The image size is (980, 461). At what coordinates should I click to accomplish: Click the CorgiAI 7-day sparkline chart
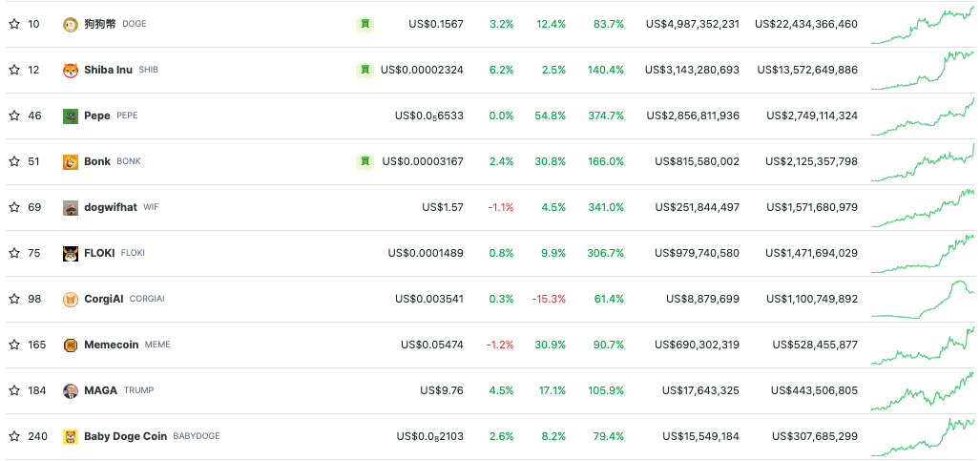923,299
